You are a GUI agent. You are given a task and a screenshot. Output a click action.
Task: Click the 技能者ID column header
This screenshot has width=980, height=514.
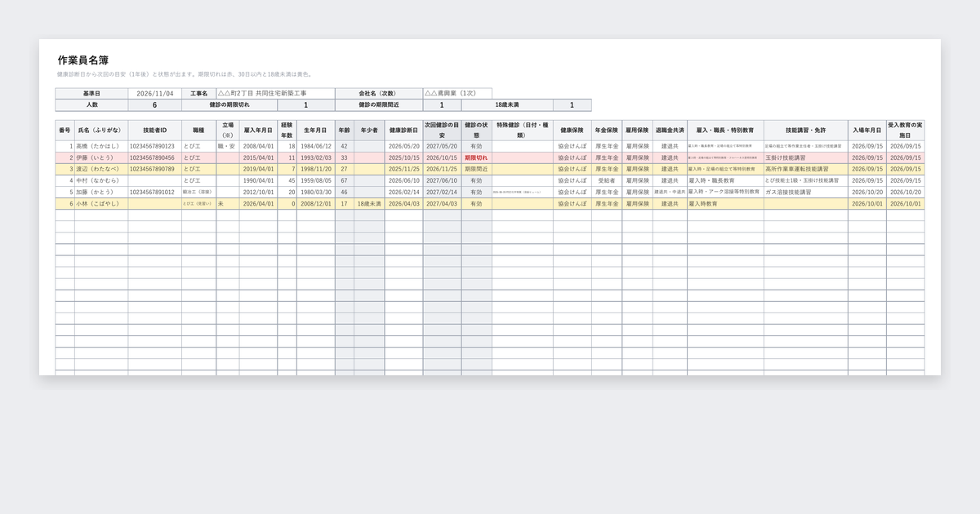(x=154, y=130)
